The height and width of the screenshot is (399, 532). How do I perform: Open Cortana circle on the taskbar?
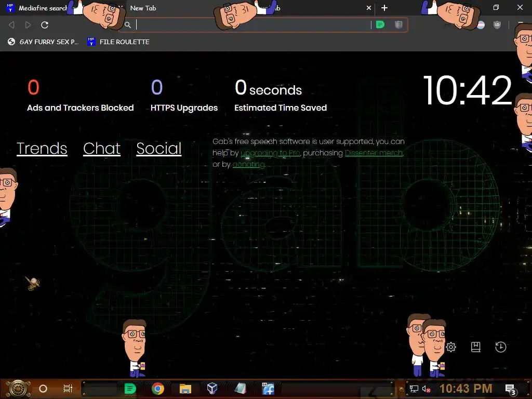[43, 389]
